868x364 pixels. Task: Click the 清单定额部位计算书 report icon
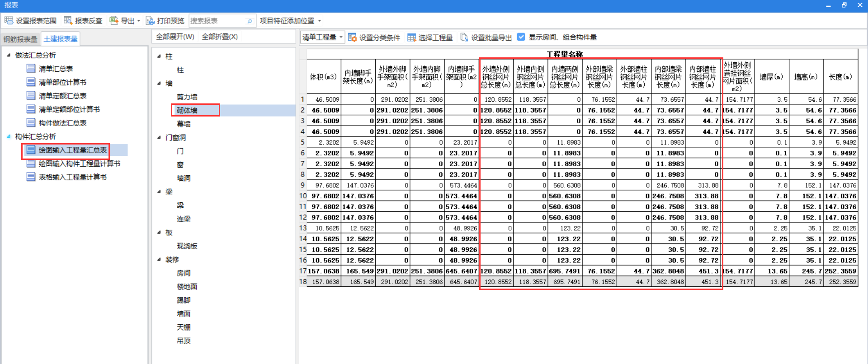[x=31, y=109]
